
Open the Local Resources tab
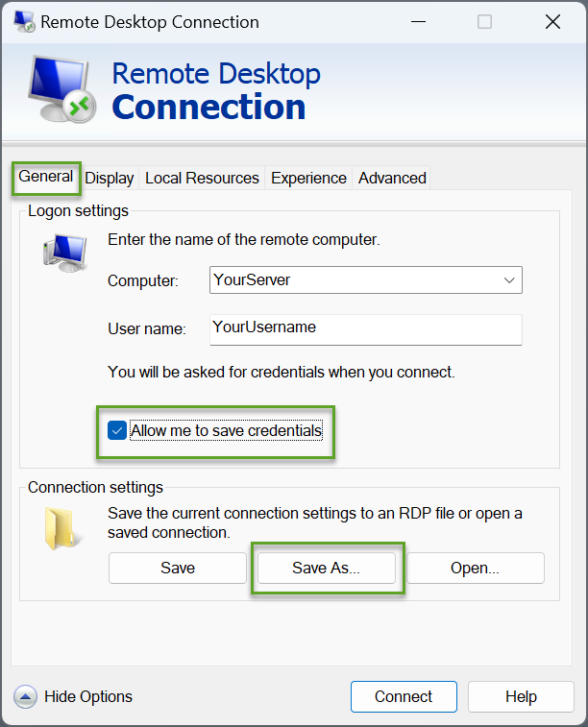(x=202, y=178)
